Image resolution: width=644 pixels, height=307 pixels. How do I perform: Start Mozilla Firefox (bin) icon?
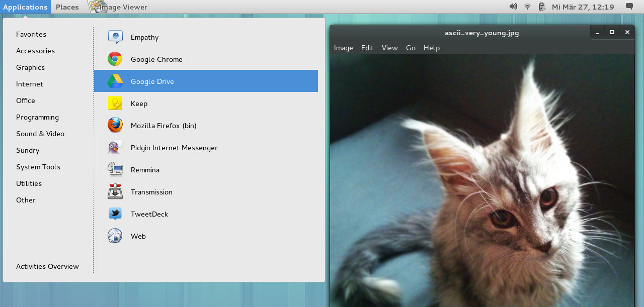pos(115,126)
